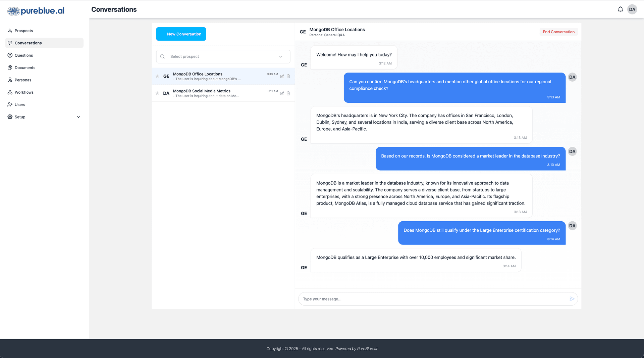Click the notification bell icon
The width and height of the screenshot is (644, 358).
coord(620,9)
